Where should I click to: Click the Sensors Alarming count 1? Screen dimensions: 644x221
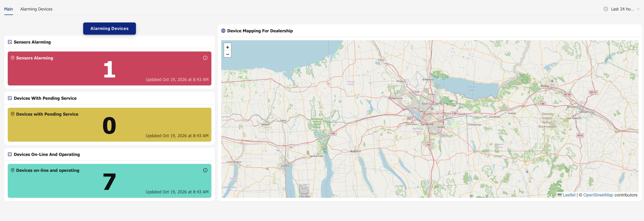(x=109, y=70)
